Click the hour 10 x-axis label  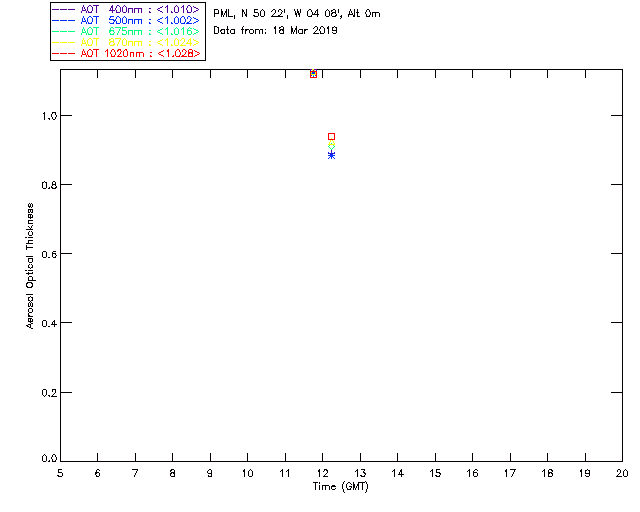247,473
